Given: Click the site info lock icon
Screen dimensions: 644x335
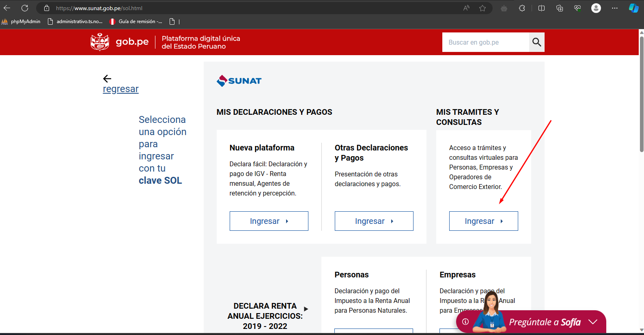Looking at the screenshot, I should tap(47, 8).
